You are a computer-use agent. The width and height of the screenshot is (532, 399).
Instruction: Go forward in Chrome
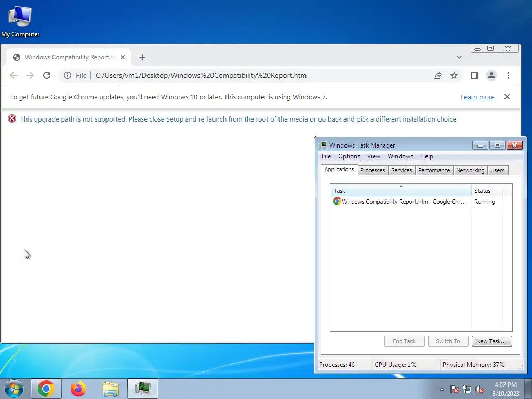[30, 75]
